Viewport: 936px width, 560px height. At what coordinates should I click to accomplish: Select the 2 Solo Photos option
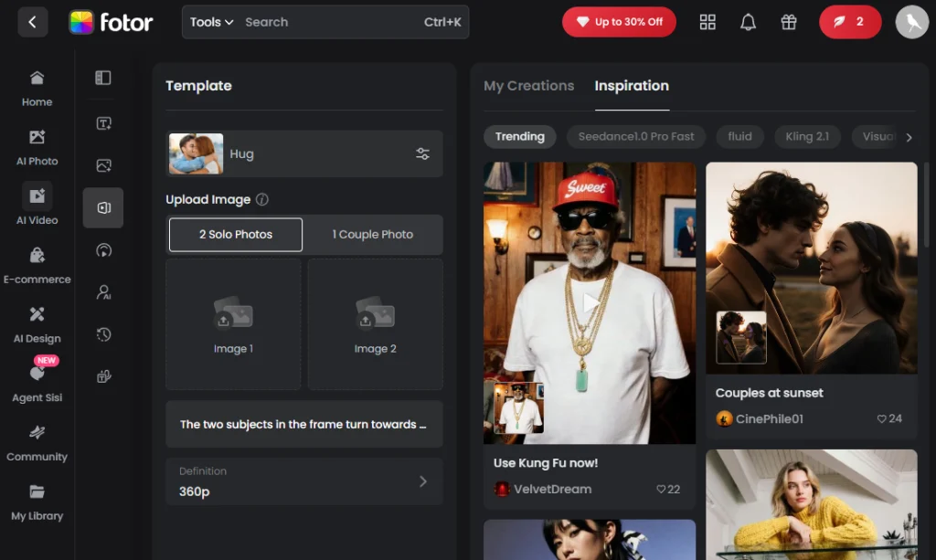click(x=235, y=235)
